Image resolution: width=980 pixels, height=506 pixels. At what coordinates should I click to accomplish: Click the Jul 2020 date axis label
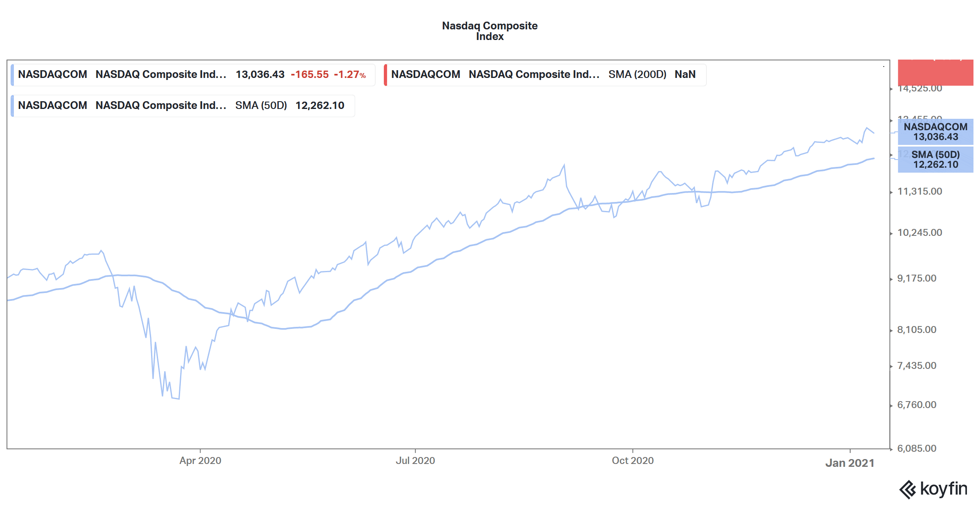tap(415, 461)
